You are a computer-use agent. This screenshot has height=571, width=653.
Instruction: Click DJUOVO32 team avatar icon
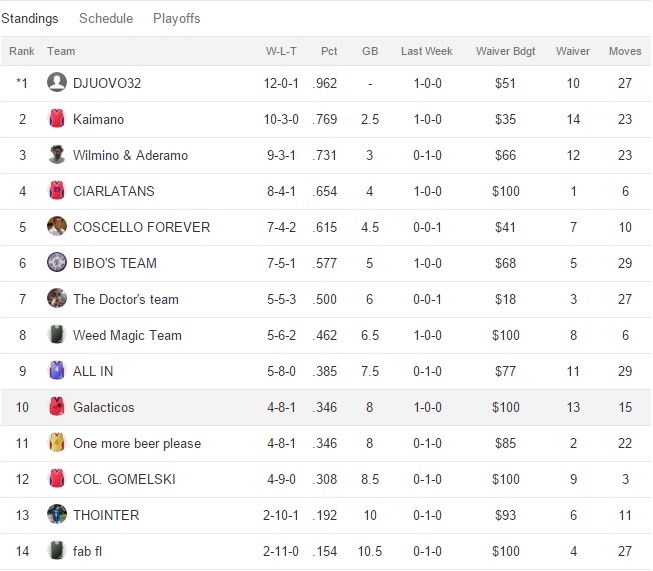(57, 83)
